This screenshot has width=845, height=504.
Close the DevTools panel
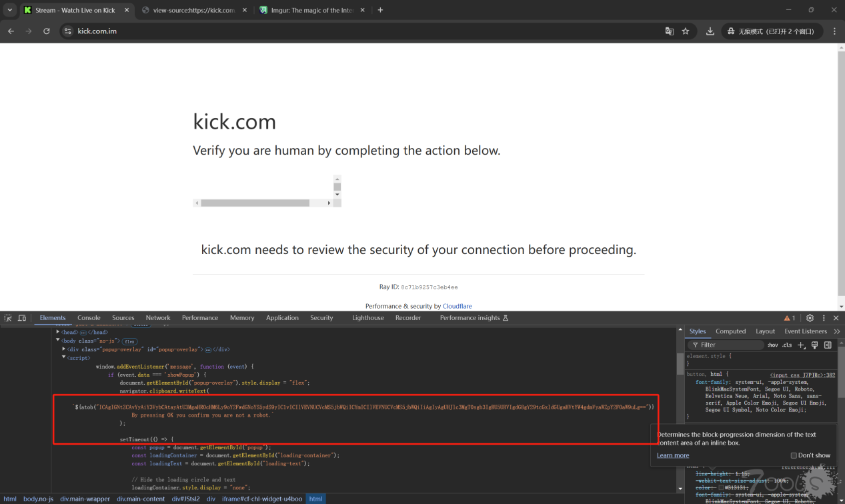click(836, 318)
